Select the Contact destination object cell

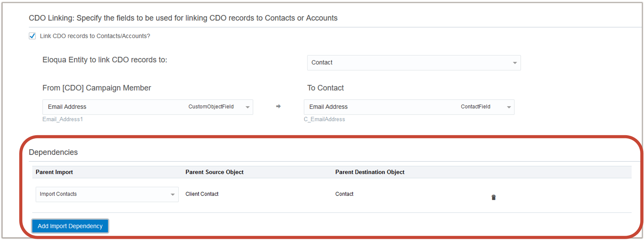tap(344, 194)
